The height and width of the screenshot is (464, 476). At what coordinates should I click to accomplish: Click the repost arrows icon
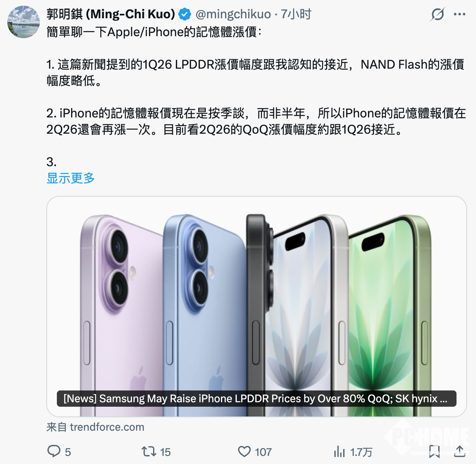pos(149,451)
